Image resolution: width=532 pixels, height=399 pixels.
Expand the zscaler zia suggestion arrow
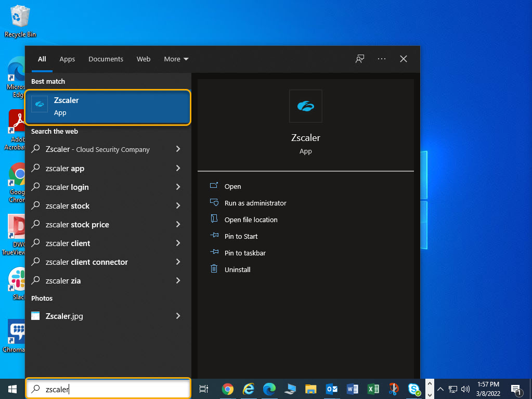178,280
